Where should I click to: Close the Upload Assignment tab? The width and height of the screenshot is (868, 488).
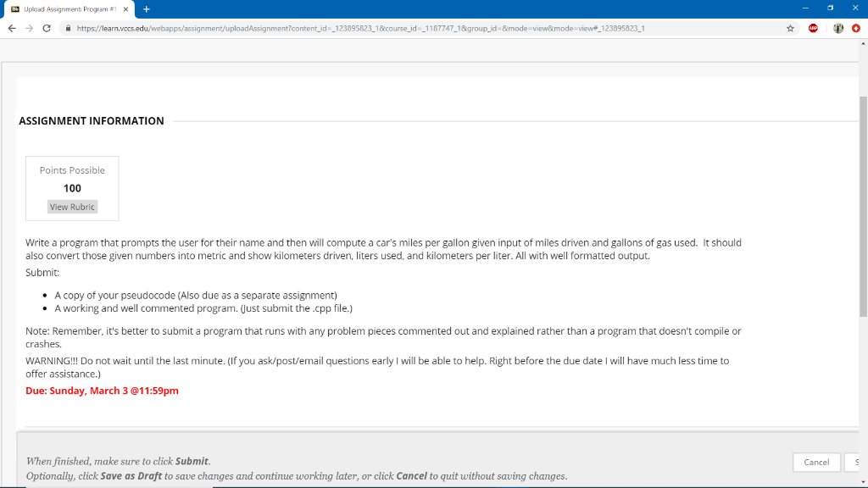click(125, 8)
